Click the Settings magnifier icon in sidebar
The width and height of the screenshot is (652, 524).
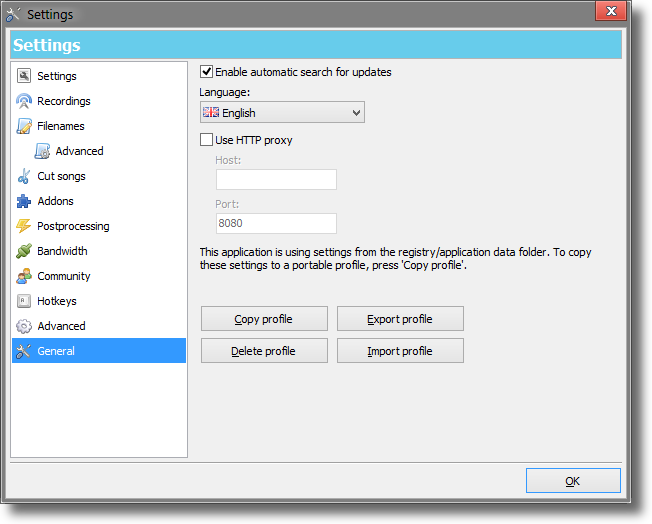pyautogui.click(x=24, y=76)
